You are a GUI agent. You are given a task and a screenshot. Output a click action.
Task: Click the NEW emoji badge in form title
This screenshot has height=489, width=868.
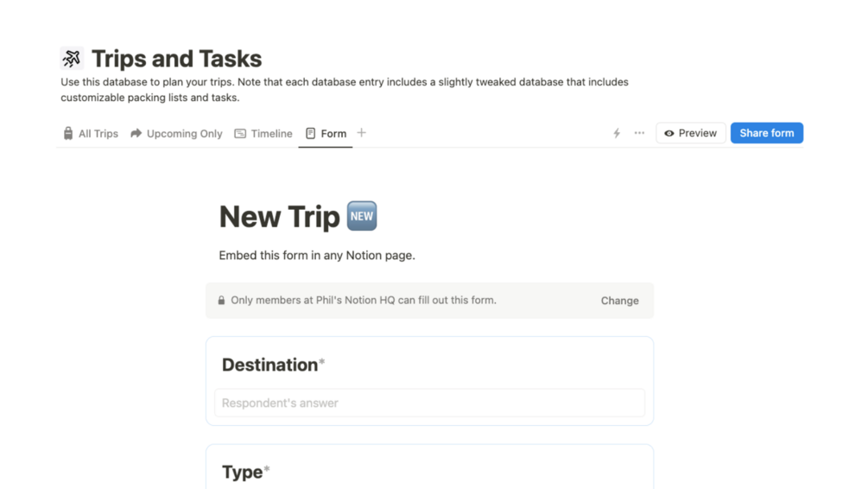pyautogui.click(x=362, y=216)
